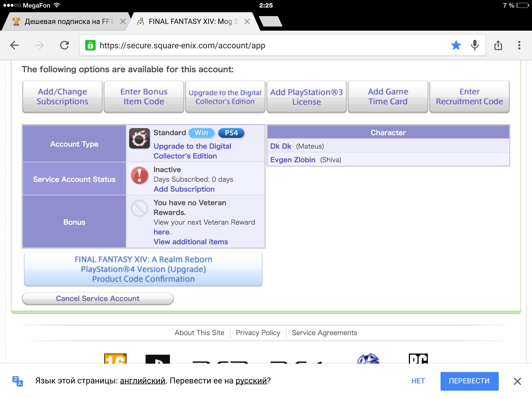Tap the Account Type row label
532x399 pixels.
coord(74,144)
